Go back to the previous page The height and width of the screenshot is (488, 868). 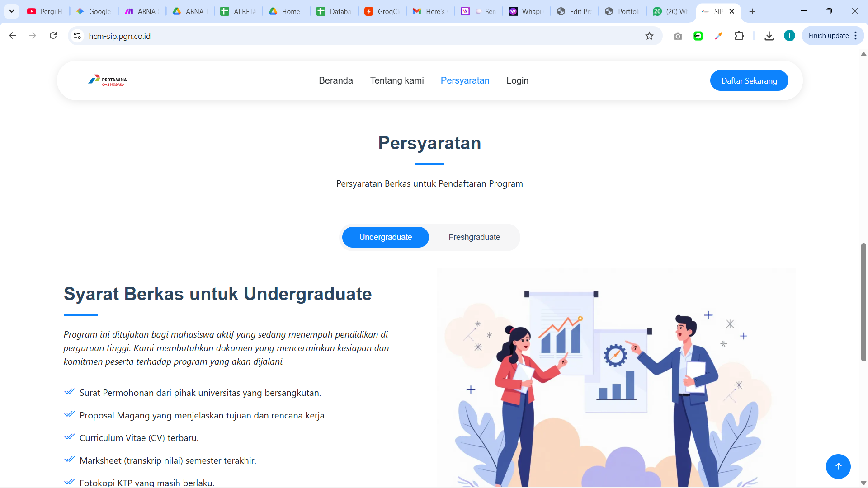13,36
